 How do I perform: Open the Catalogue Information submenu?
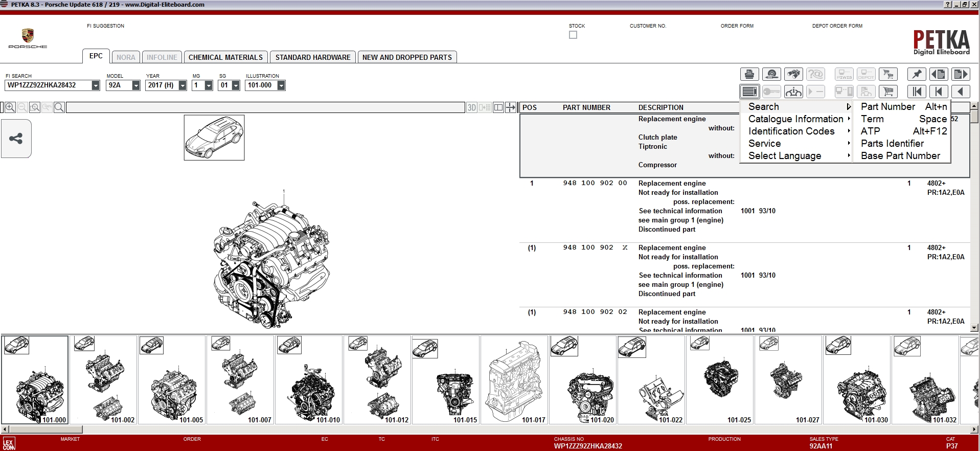pos(796,119)
